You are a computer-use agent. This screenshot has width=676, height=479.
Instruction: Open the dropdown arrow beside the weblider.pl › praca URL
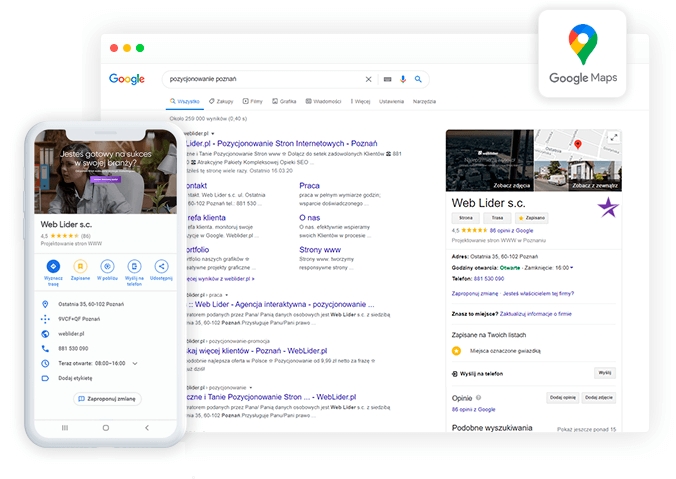click(227, 295)
